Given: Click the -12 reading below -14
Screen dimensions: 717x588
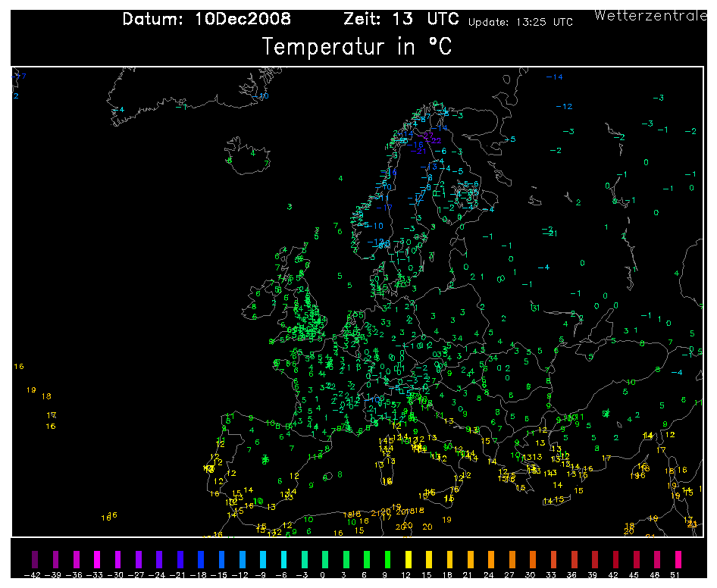Looking at the screenshot, I should pyautogui.click(x=564, y=107).
